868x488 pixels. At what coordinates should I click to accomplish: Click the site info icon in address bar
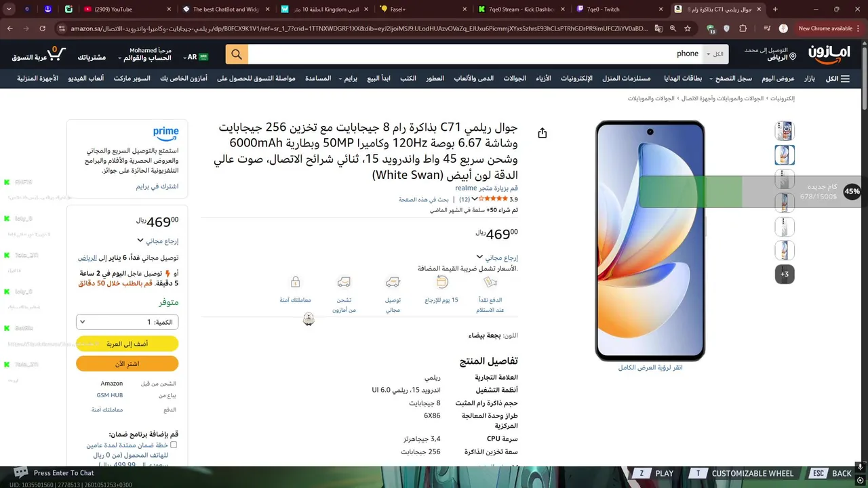pyautogui.click(x=62, y=28)
